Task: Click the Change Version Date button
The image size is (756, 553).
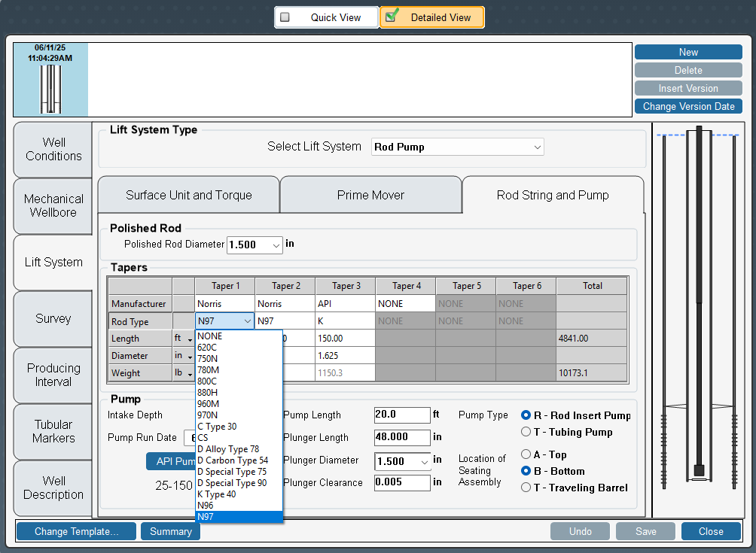Action: (688, 106)
